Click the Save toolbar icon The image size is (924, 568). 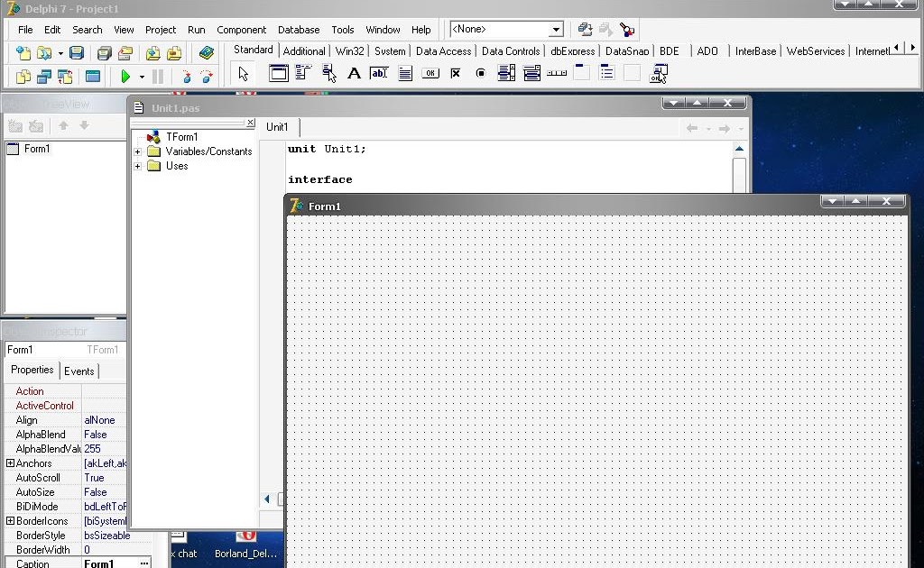click(x=77, y=53)
